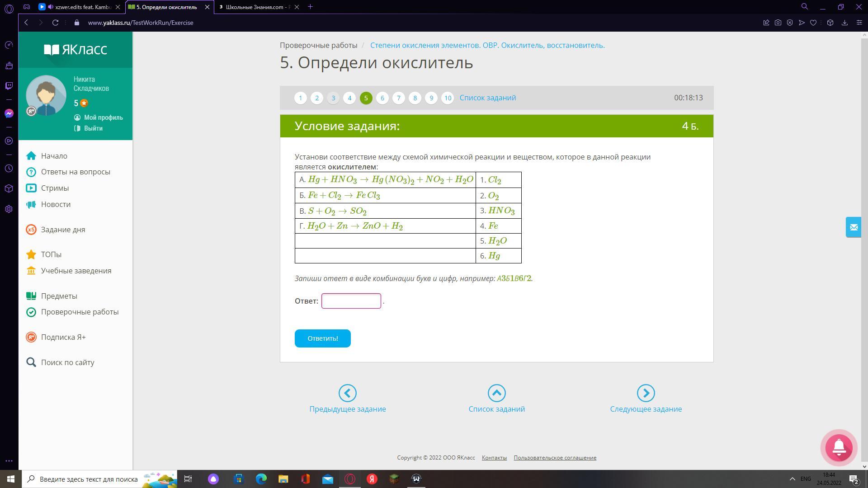Click the next task arrow icon
Image resolution: width=868 pixels, height=488 pixels.
646,393
